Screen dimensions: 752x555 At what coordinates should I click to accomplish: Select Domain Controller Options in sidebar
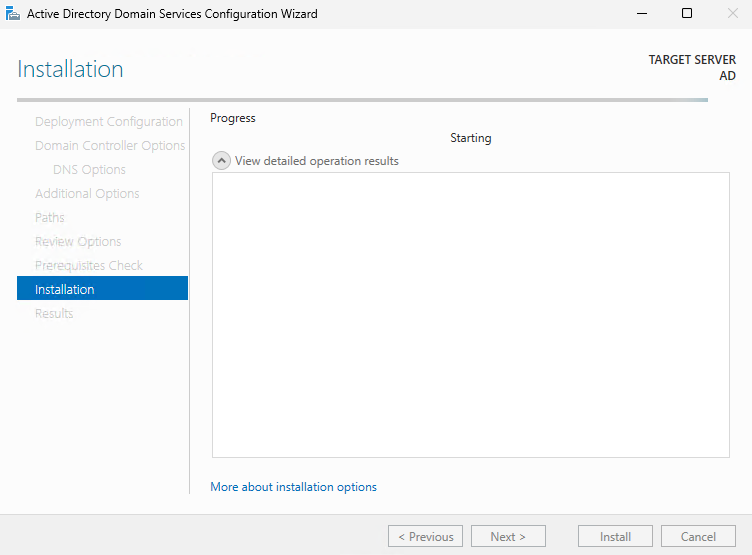[x=110, y=146]
